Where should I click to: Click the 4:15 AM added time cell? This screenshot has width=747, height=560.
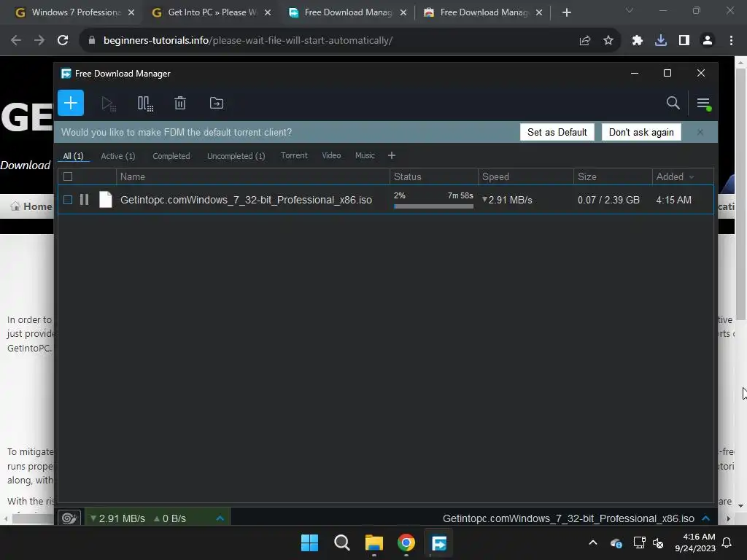click(673, 200)
